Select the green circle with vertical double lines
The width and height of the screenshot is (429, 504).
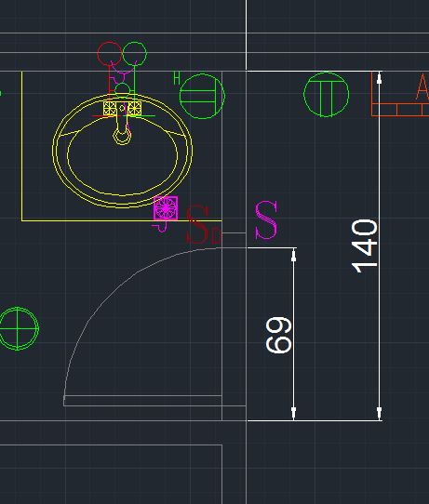[x=327, y=95]
